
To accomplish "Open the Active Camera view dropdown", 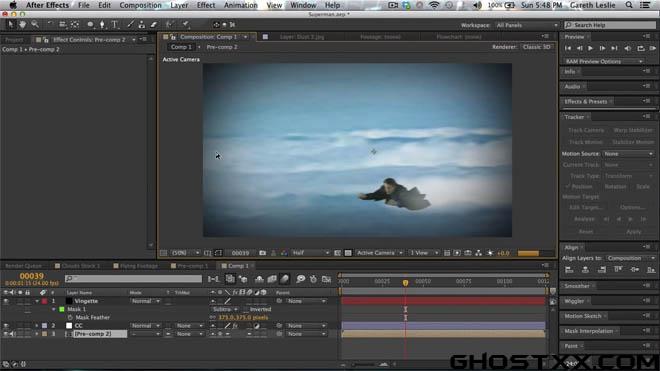I will (x=380, y=253).
